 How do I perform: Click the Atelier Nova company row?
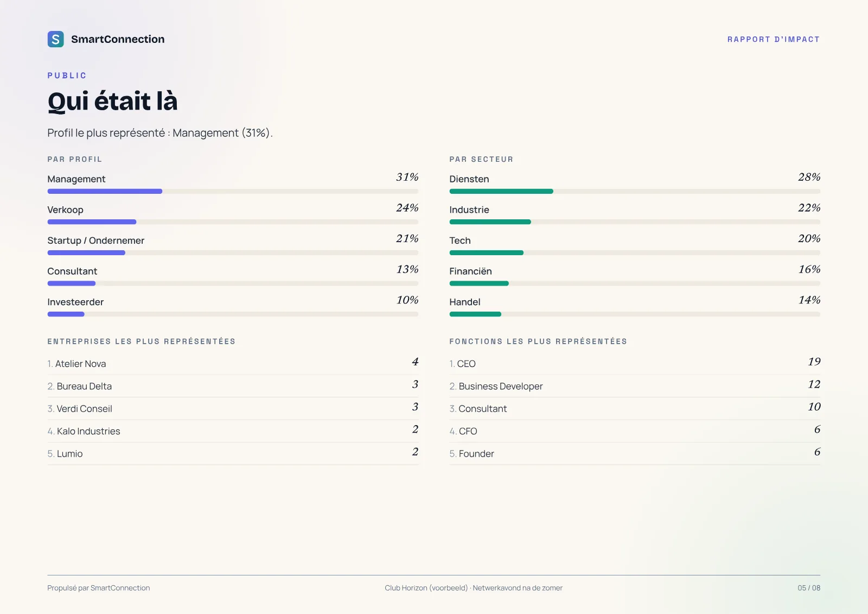[x=233, y=363]
